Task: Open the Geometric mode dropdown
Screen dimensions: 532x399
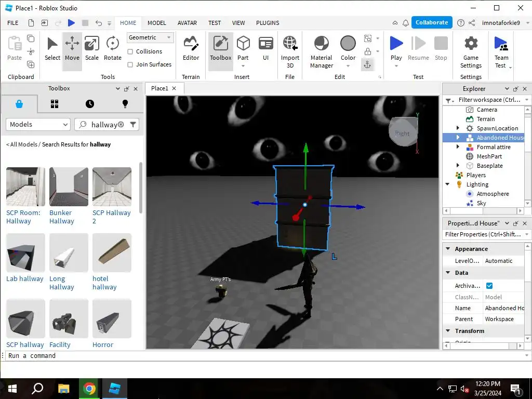Action: [150, 37]
